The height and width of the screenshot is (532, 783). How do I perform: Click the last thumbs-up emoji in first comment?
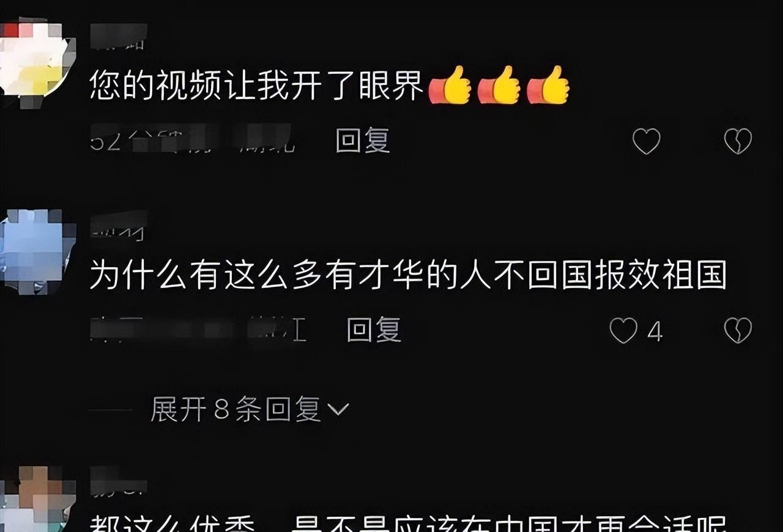[x=548, y=86]
